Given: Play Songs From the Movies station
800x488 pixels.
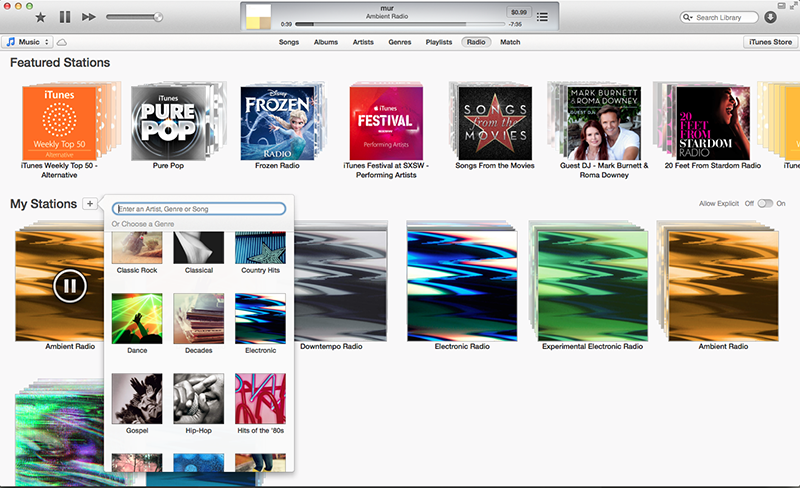Looking at the screenshot, I should pos(495,123).
